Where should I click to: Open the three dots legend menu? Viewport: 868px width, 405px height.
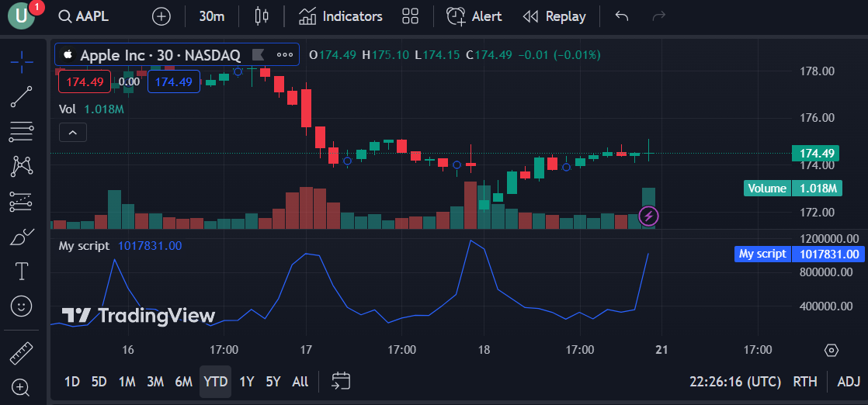point(284,55)
